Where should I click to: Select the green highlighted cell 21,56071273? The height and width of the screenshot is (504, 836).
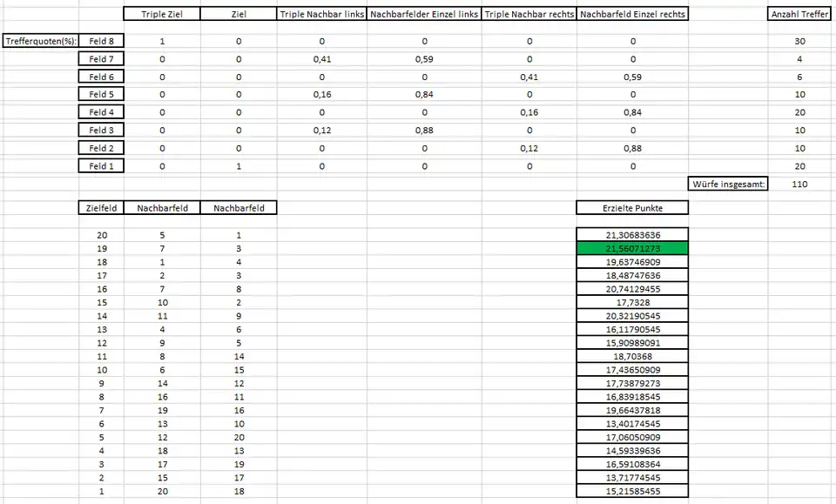pyautogui.click(x=632, y=248)
